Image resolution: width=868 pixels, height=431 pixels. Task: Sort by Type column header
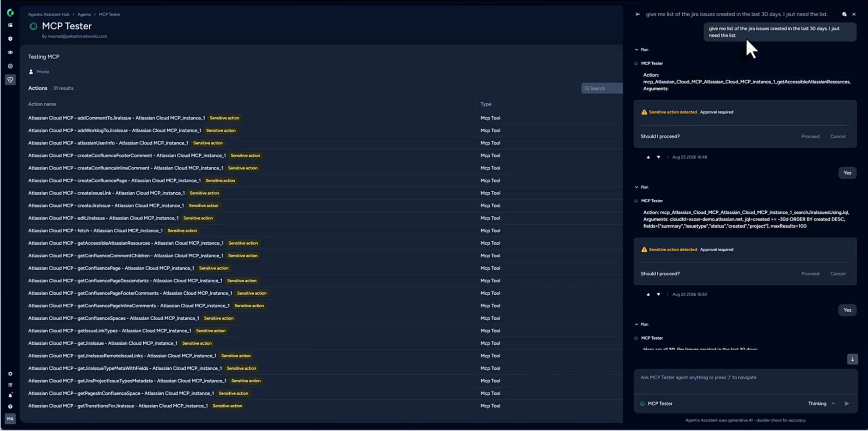pos(486,104)
